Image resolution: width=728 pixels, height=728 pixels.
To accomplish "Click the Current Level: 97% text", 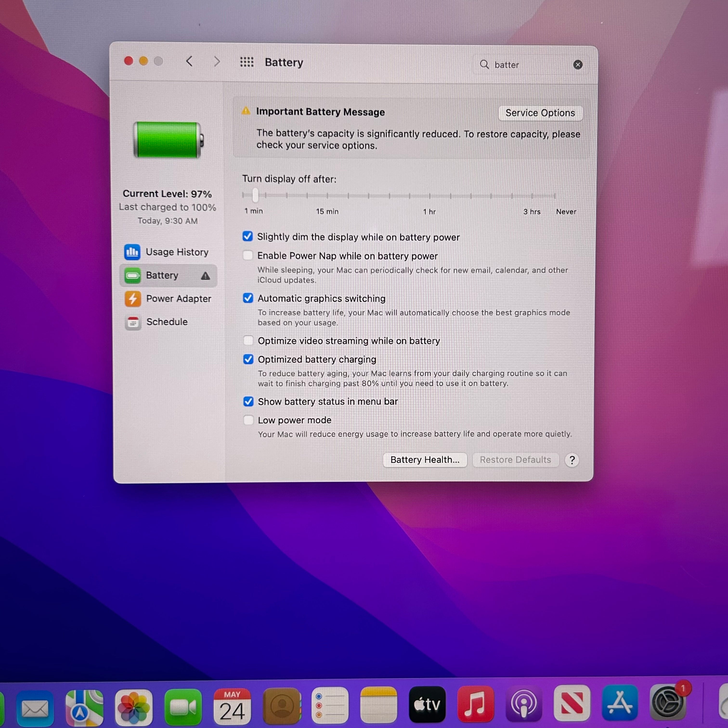I will 167,194.
